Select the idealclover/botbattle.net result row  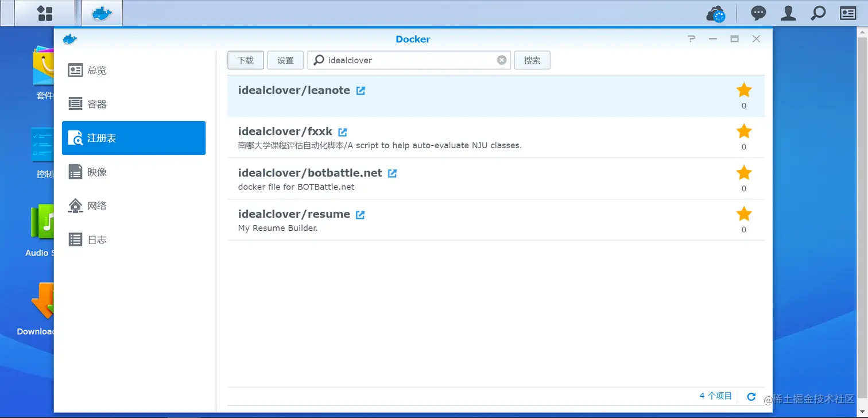[x=496, y=179]
